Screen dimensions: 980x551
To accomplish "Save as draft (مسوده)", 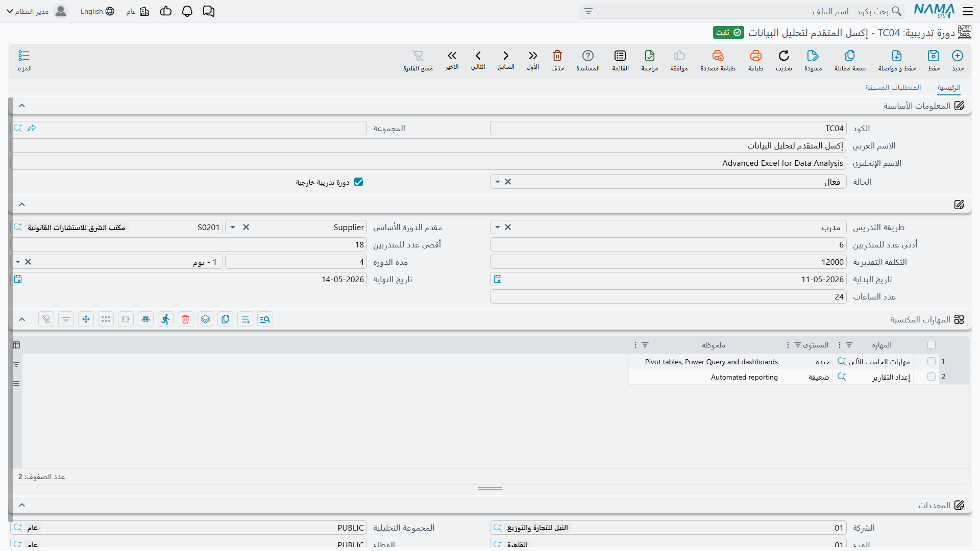I will pos(813,60).
